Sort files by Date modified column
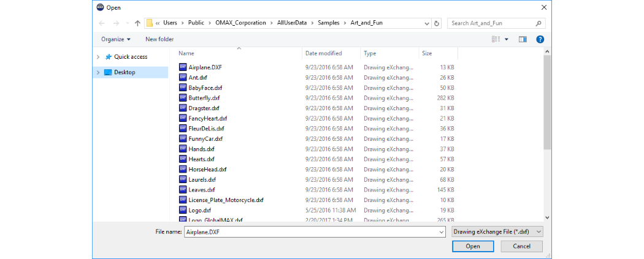Viewport: 644px width, 259px height. click(x=324, y=53)
